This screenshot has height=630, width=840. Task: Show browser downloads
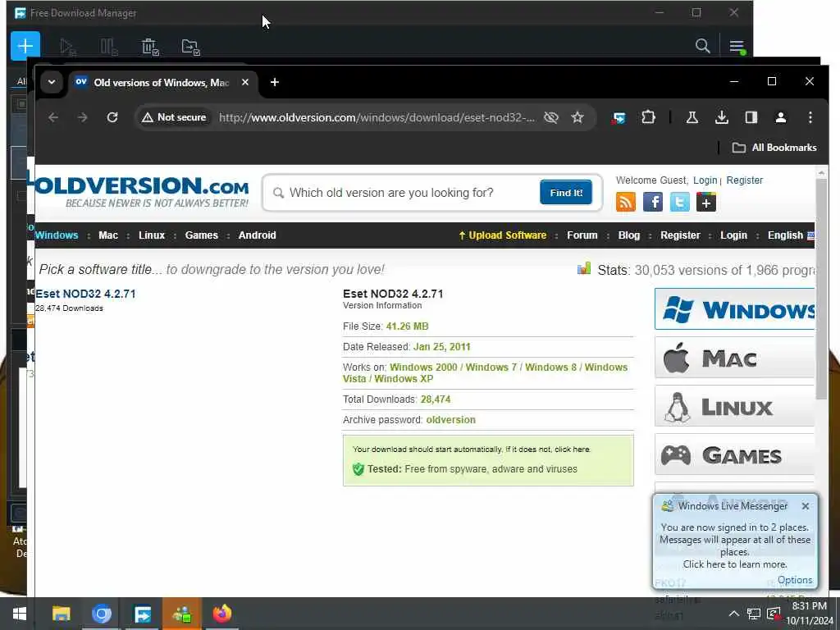pyautogui.click(x=722, y=117)
